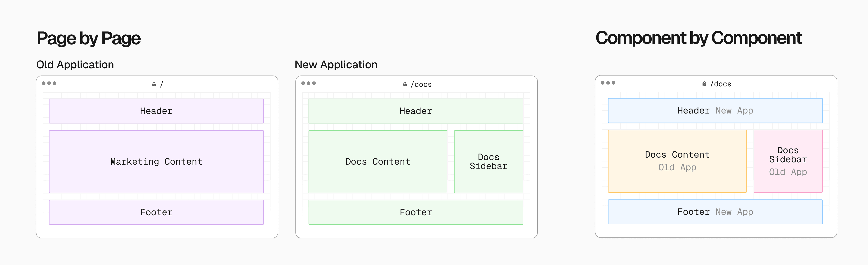Viewport: 868px width, 265px height.
Task: Click the Component by Component heading
Action: [x=698, y=38]
